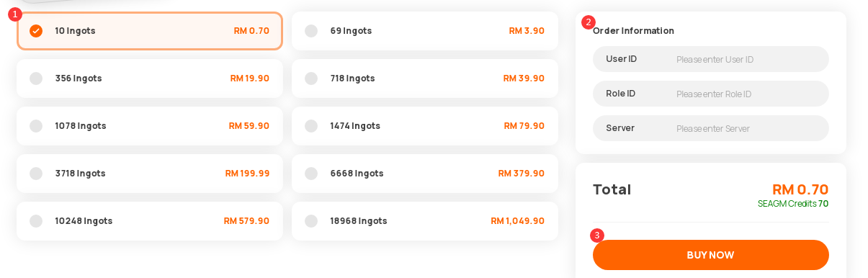Click the RM 579.90 price label
This screenshot has width=868, height=278.
(246, 221)
